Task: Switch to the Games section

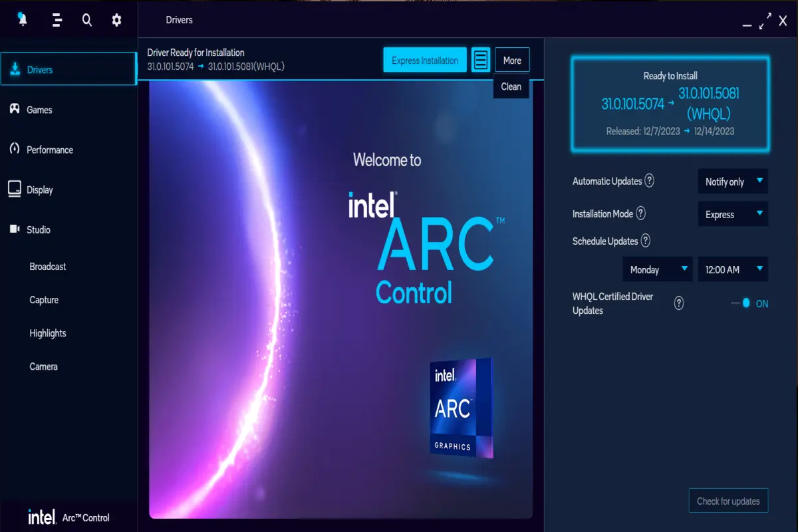Action: (39, 110)
